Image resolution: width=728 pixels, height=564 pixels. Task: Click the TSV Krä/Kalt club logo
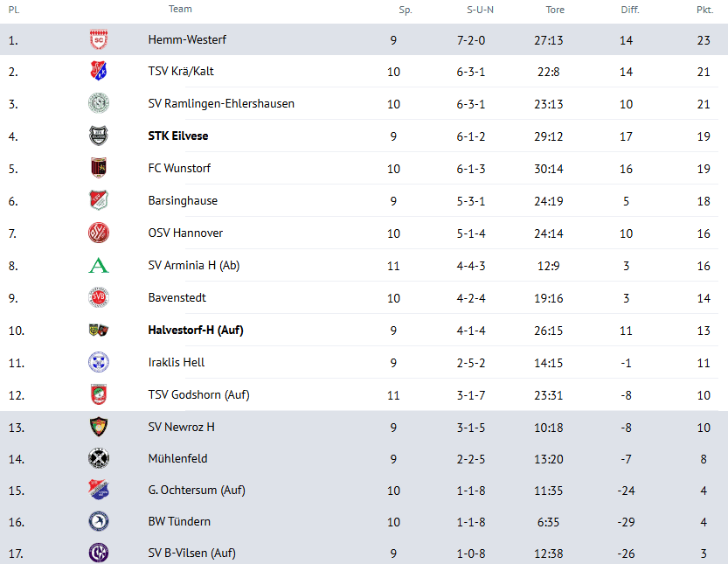click(x=99, y=72)
